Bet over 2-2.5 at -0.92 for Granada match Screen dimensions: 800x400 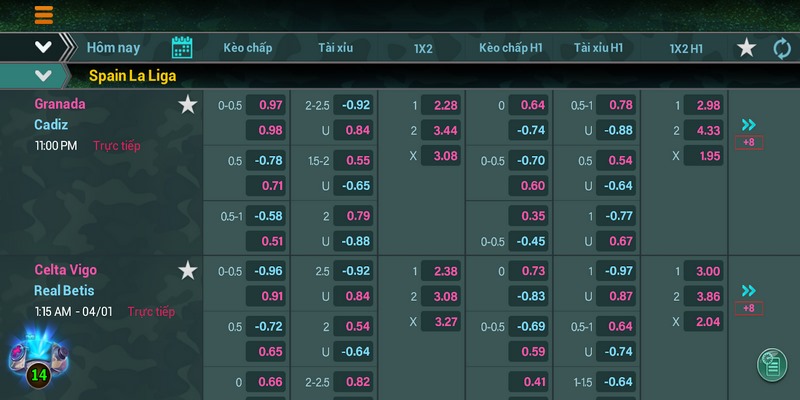353,105
